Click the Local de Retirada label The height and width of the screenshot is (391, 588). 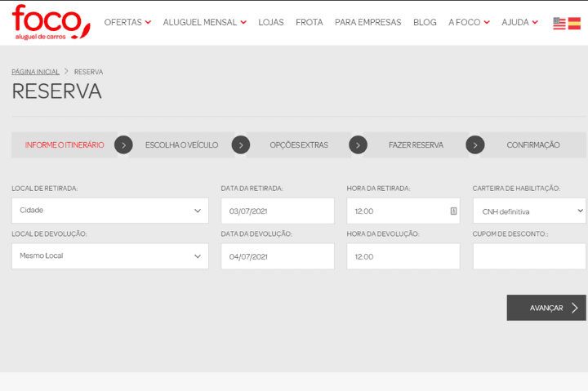tap(45, 189)
